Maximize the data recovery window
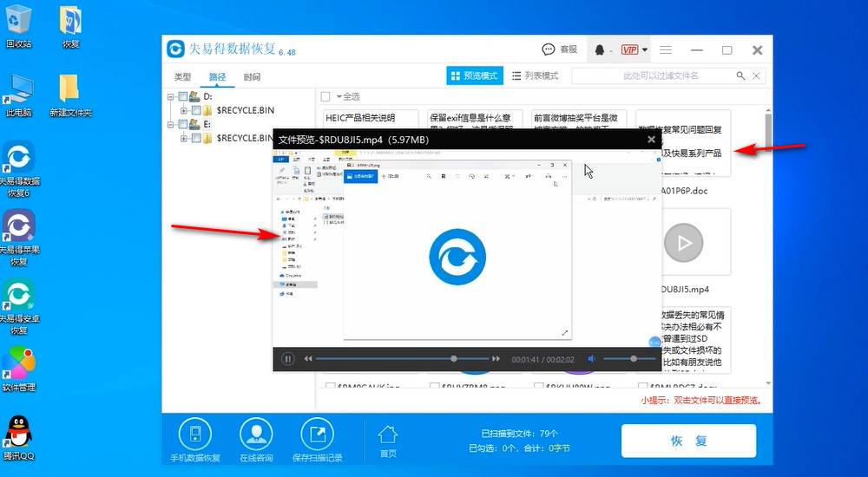 727,49
